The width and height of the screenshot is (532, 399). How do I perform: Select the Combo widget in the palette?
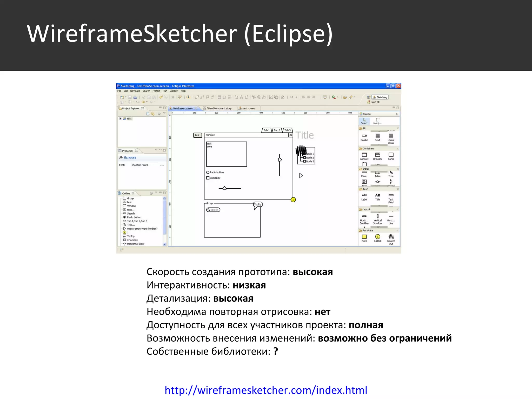click(364, 137)
